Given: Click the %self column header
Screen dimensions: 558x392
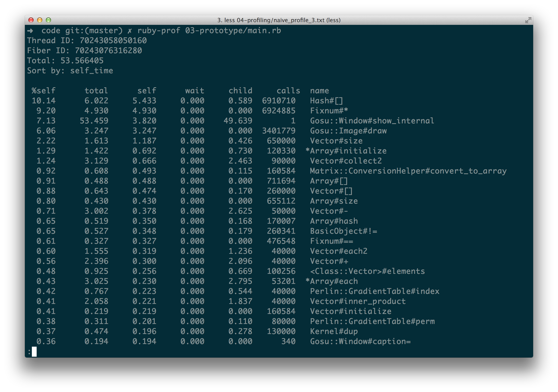Looking at the screenshot, I should (43, 91).
